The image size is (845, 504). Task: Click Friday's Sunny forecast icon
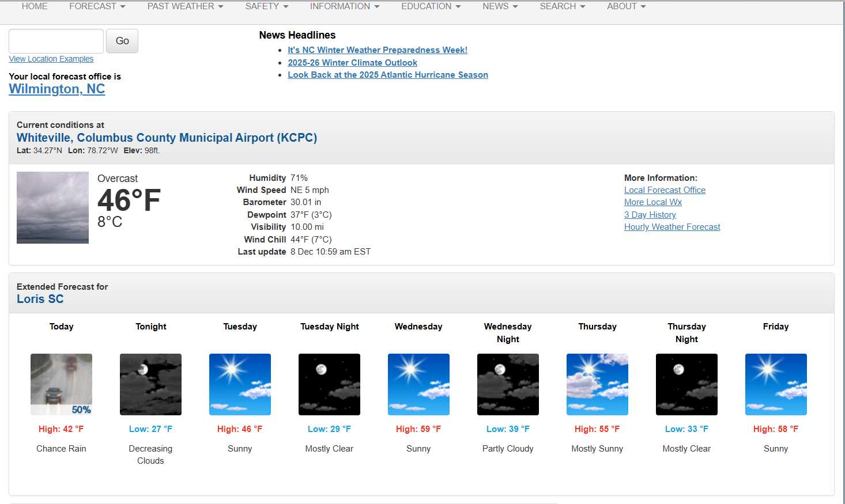click(x=776, y=384)
